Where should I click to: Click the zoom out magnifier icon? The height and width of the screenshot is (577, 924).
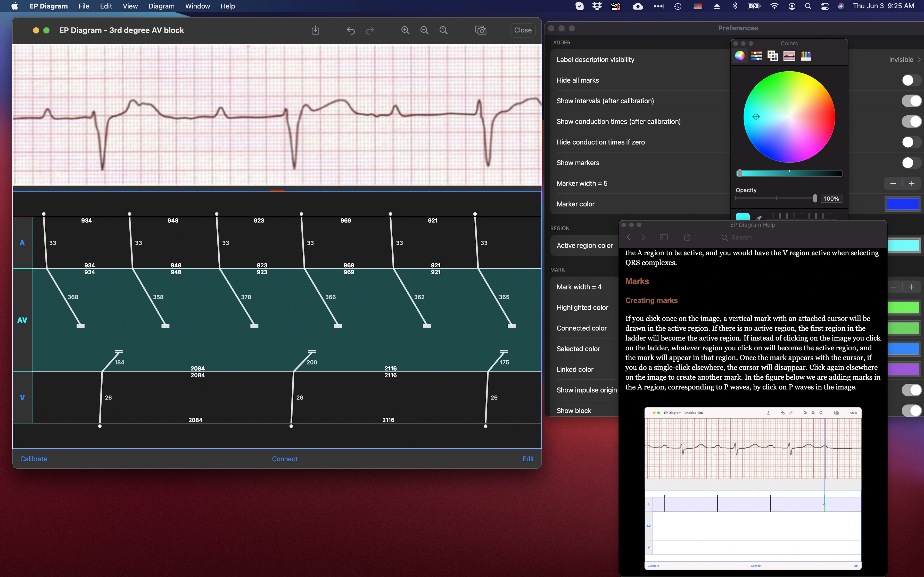pyautogui.click(x=424, y=30)
